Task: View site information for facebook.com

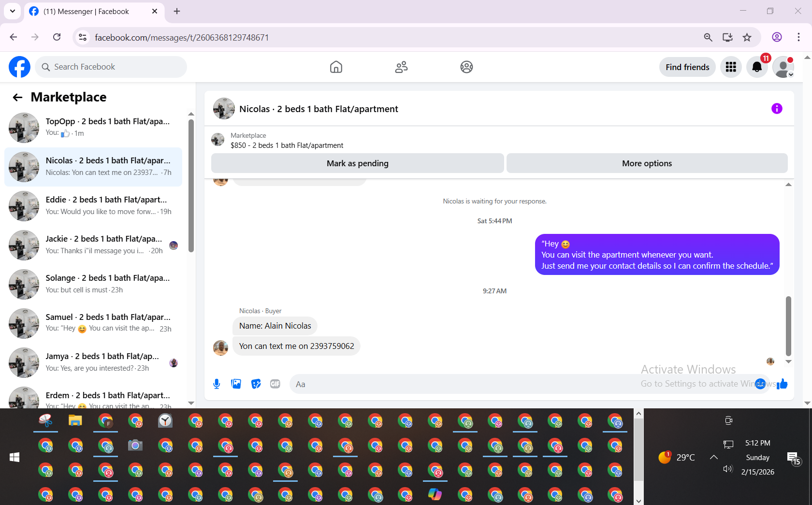Action: point(83,37)
